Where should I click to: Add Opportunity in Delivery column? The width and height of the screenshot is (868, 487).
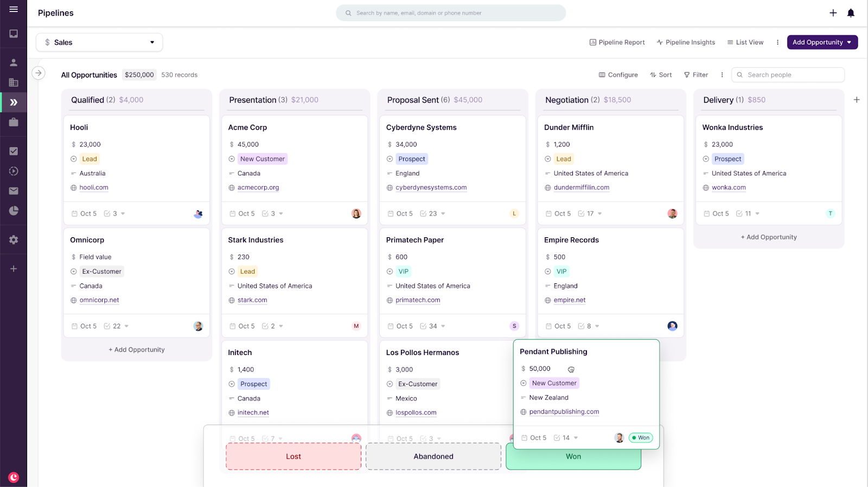(769, 237)
